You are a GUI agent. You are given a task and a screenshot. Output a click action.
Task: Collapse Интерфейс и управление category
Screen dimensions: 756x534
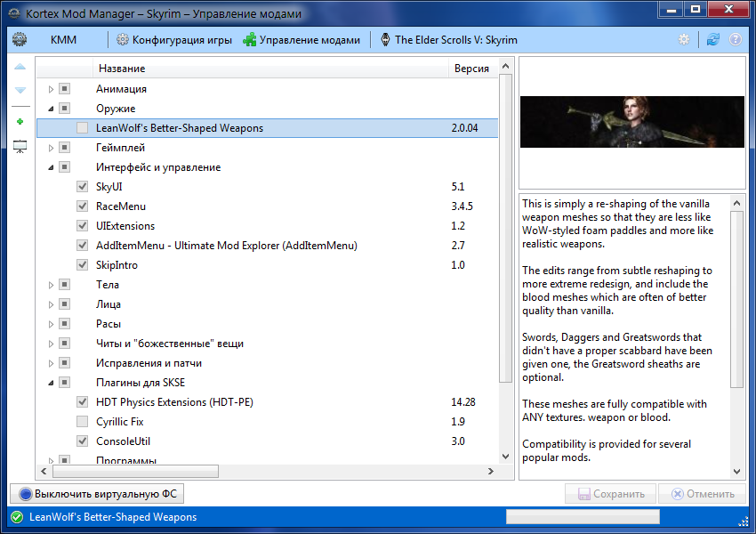click(x=51, y=167)
